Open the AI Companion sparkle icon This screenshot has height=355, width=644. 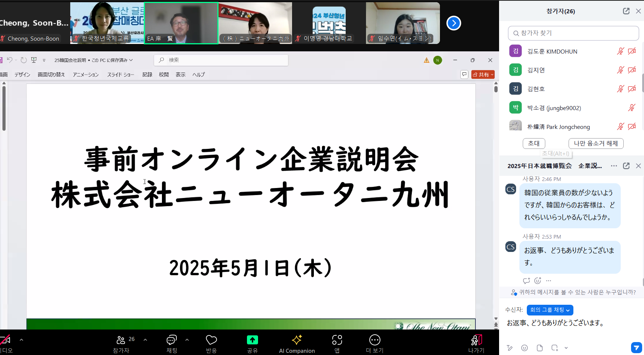pyautogui.click(x=297, y=340)
